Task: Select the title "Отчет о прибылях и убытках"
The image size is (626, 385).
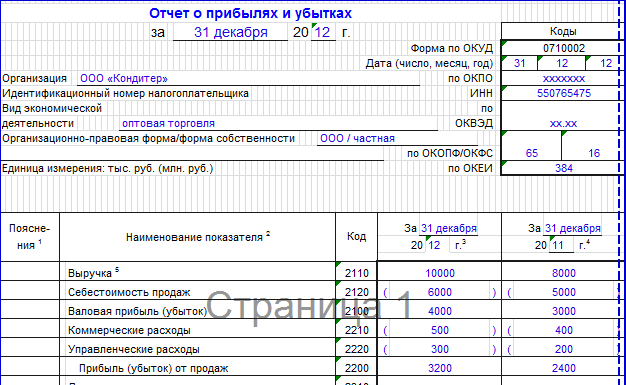Action: (x=250, y=13)
